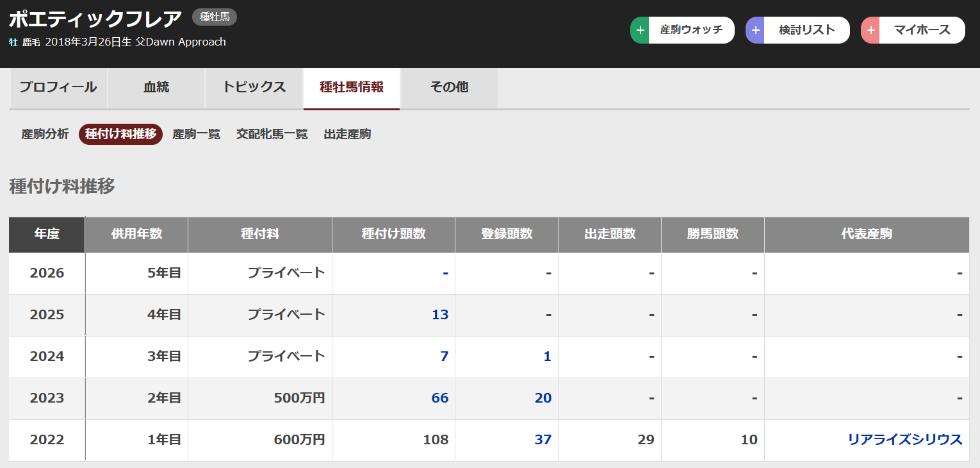This screenshot has width=980, height=468.
Task: Click the 種牡馬 badge beside horse name
Action: [x=215, y=17]
